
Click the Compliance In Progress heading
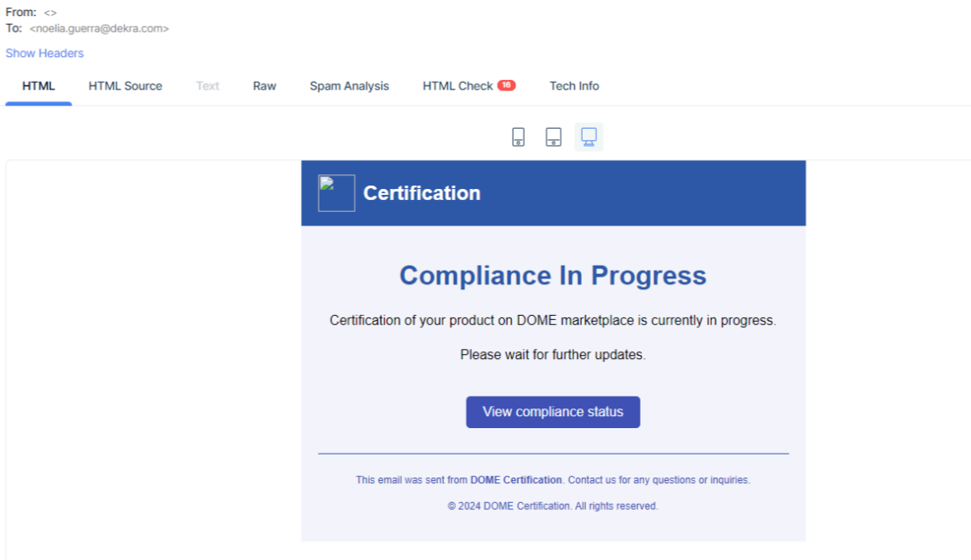pos(553,276)
